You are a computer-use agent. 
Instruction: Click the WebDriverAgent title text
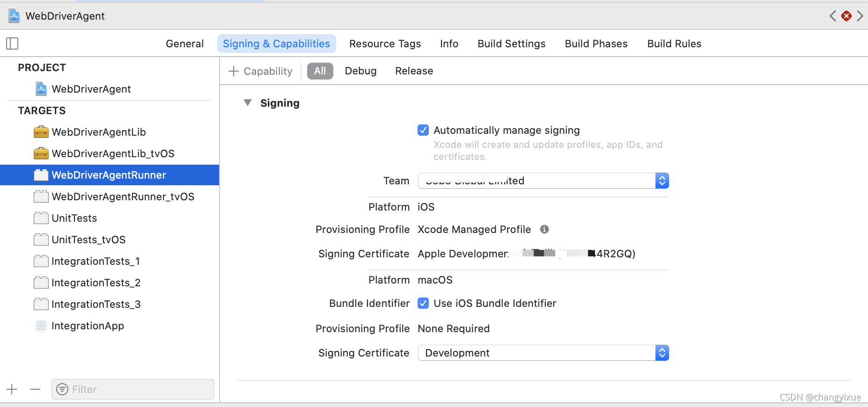(65, 16)
